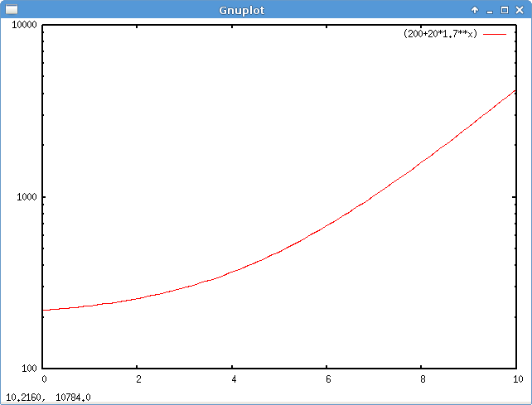Viewport: 532px width, 405px height.
Task: Click the x-axis tick label 6
Action: 327,380
